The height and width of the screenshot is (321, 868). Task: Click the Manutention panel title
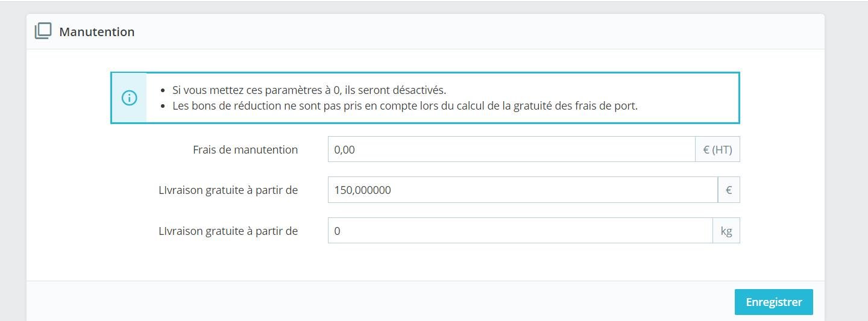click(97, 32)
